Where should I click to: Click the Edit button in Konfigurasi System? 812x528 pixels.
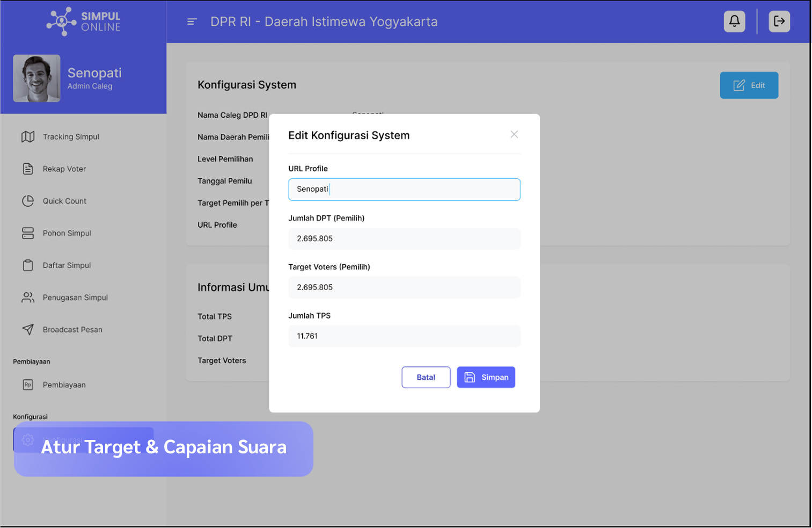click(x=749, y=85)
